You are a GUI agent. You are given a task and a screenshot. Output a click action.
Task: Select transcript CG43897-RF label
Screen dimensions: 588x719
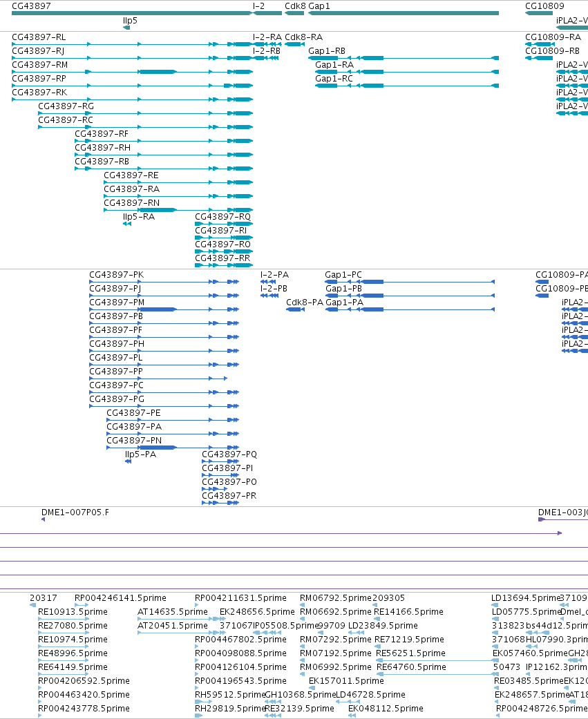(x=102, y=133)
